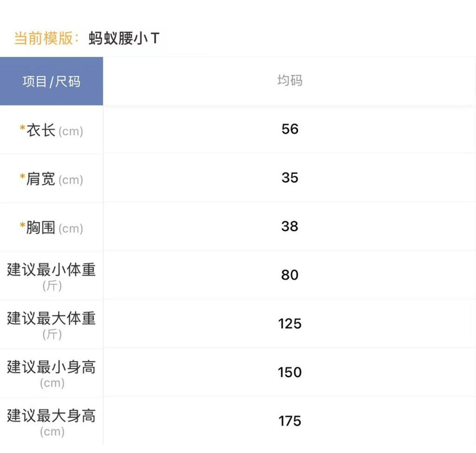
Task: Click the 建议最大体重 row label
Action: click(50, 324)
